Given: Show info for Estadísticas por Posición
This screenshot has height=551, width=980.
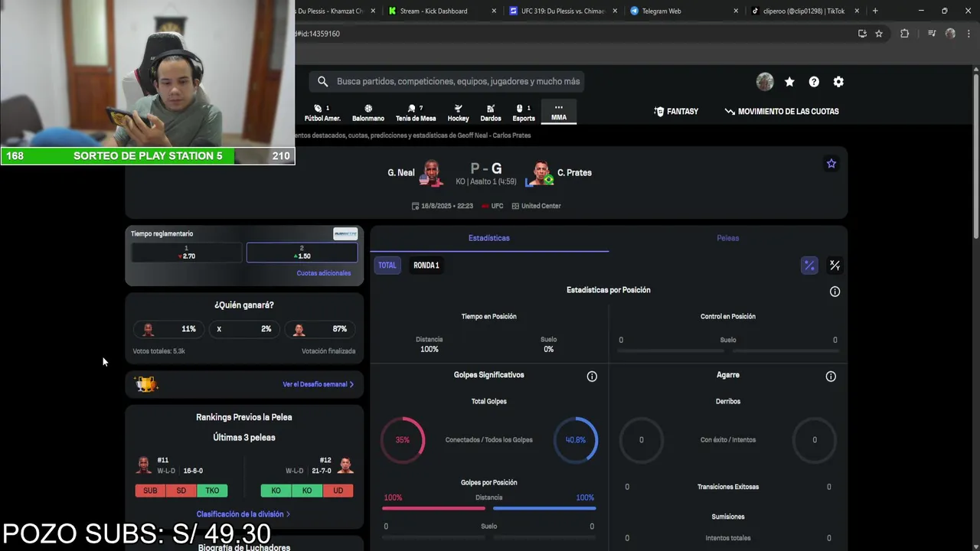Looking at the screenshot, I should [x=835, y=292].
